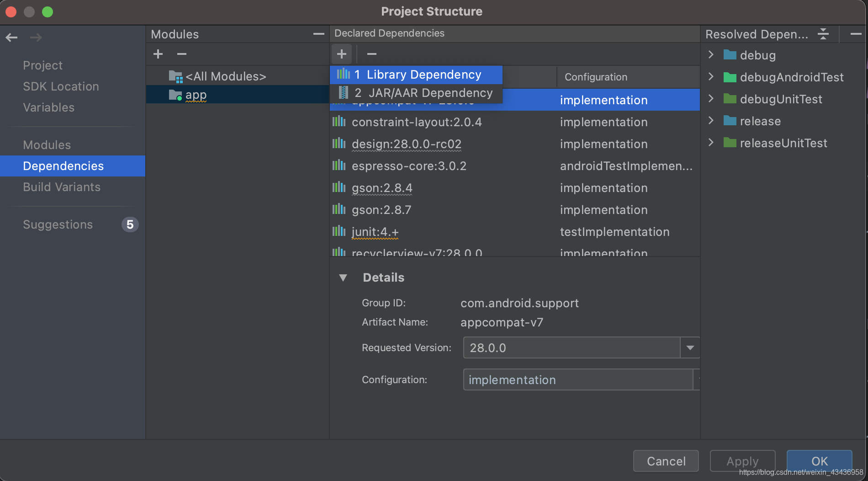Click the gson:2.8.4 library icon

click(339, 187)
